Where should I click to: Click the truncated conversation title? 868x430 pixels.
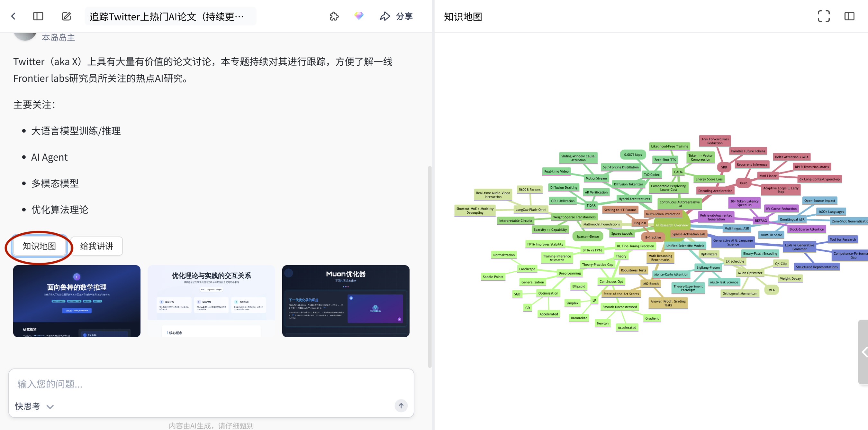167,16
